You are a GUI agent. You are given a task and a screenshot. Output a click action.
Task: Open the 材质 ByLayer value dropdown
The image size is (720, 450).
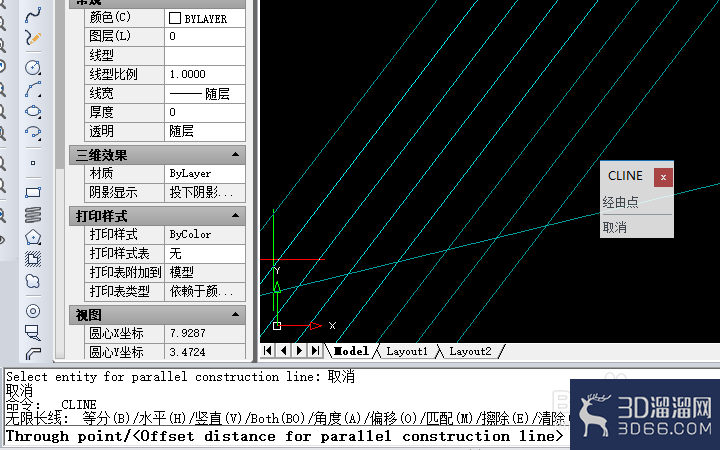click(x=205, y=174)
